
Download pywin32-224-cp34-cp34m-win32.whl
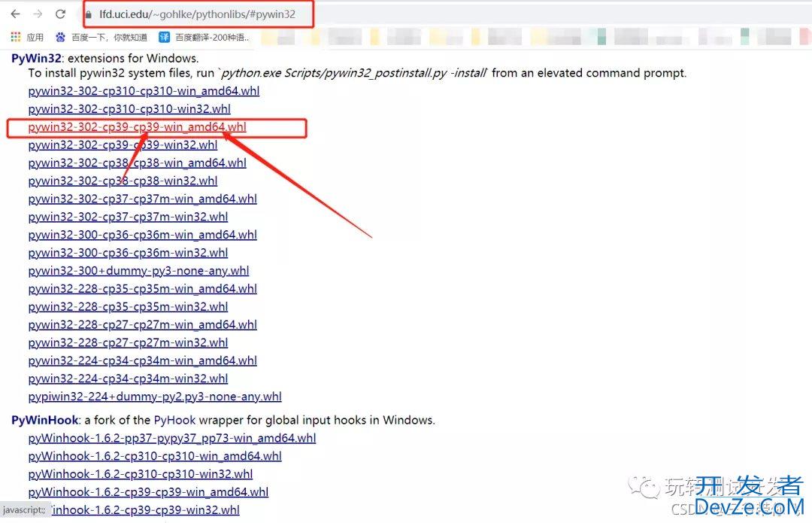coord(128,379)
